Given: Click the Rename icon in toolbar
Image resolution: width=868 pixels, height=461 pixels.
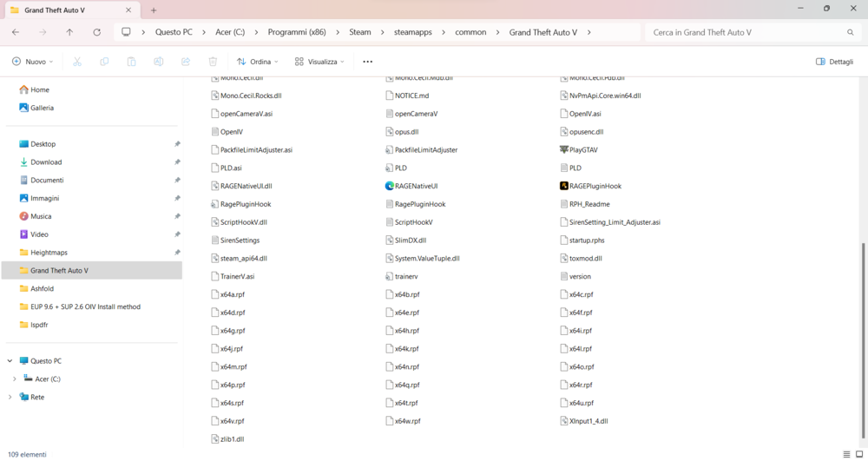Looking at the screenshot, I should coord(158,62).
